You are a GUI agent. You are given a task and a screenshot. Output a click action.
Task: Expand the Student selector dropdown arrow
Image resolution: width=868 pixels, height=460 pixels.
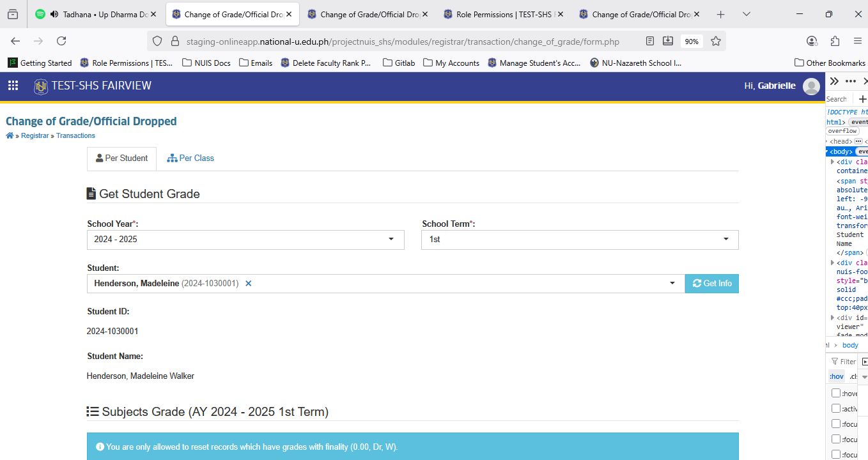pos(672,283)
